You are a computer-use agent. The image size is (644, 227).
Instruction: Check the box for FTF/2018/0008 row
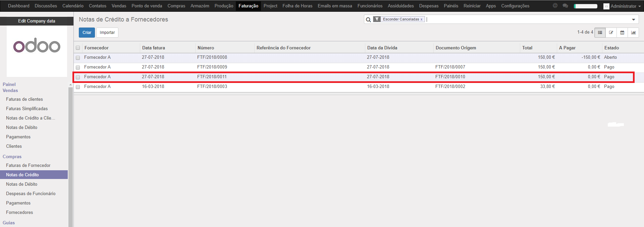[78, 57]
